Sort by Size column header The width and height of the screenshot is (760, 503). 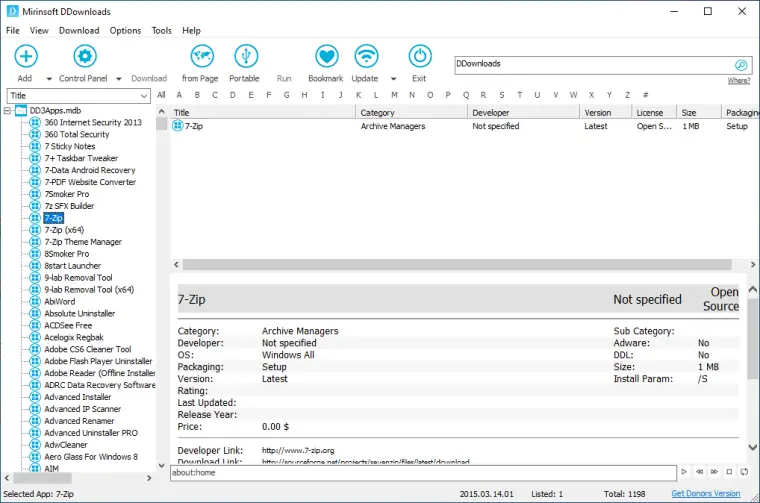(699, 112)
